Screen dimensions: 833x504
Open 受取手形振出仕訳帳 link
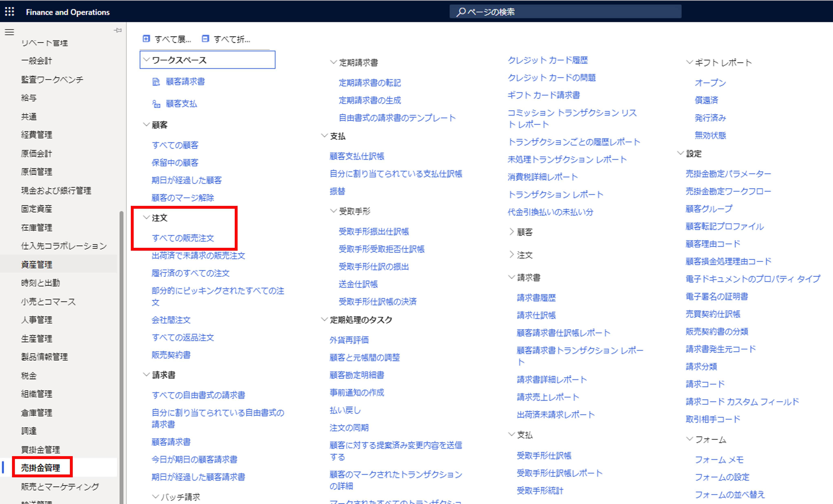coord(374,231)
